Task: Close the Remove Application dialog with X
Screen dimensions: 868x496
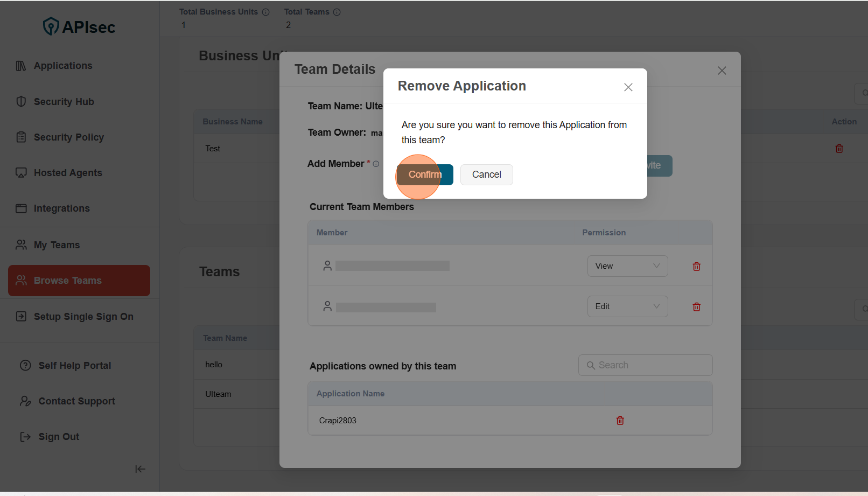Action: [x=628, y=87]
